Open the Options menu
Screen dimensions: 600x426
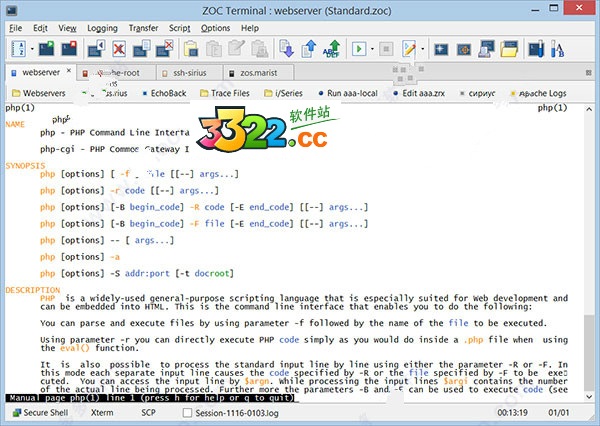215,28
